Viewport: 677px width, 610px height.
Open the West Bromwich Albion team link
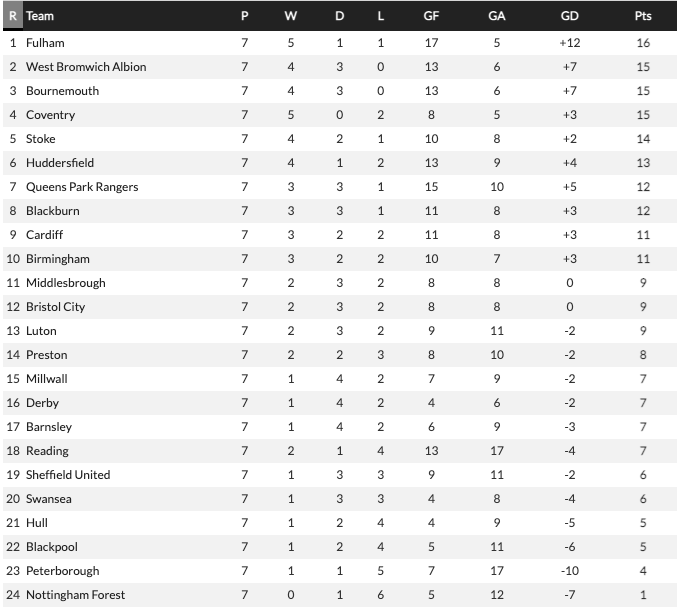[x=86, y=67]
